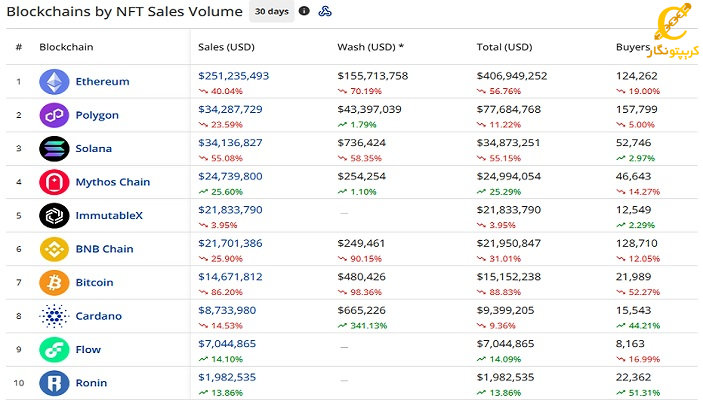Select the Blockchains by NFT Sales Volume title
The width and height of the screenshot is (703, 400).
[x=125, y=11]
